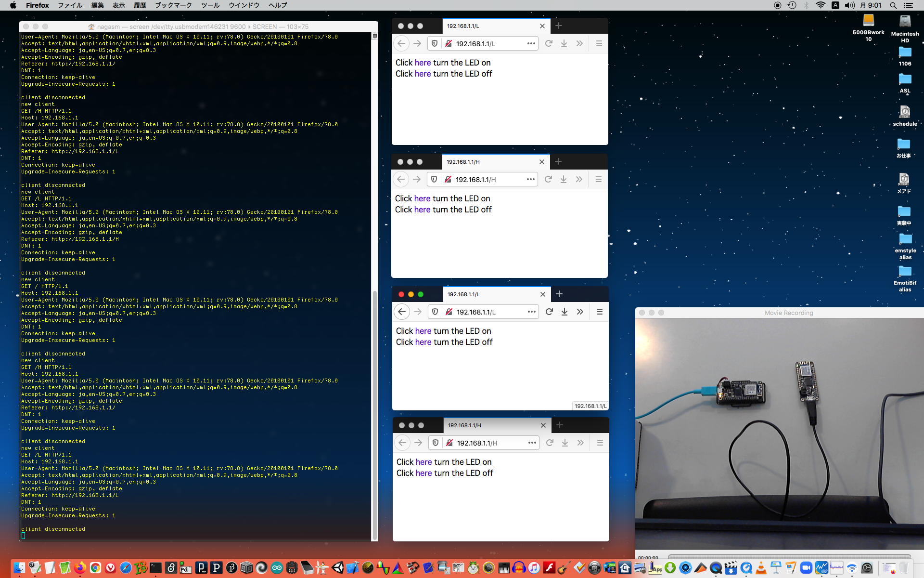Open new tab in bottom browser window

click(559, 425)
